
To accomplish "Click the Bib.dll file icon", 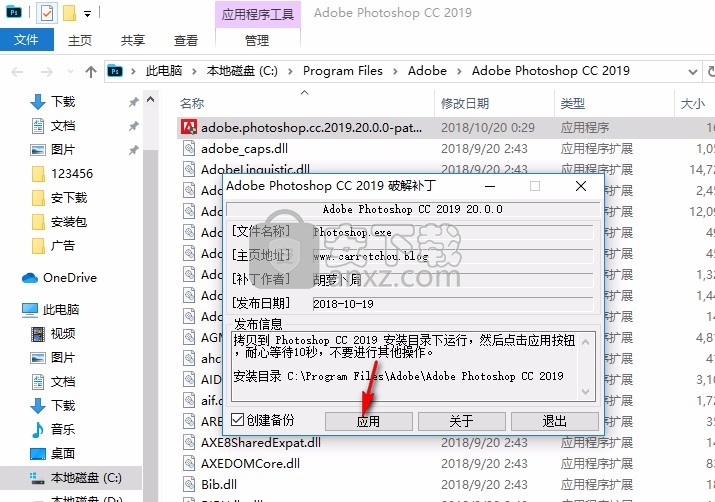I will click(189, 484).
